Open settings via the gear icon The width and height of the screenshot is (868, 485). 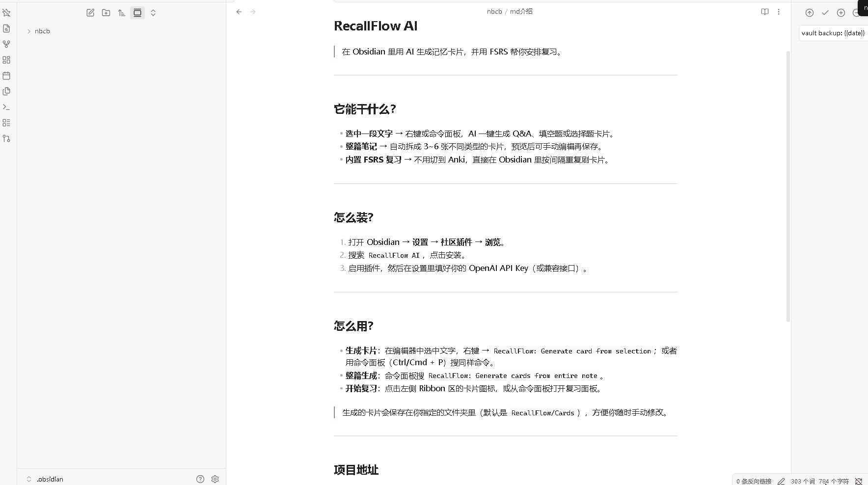pos(215,479)
